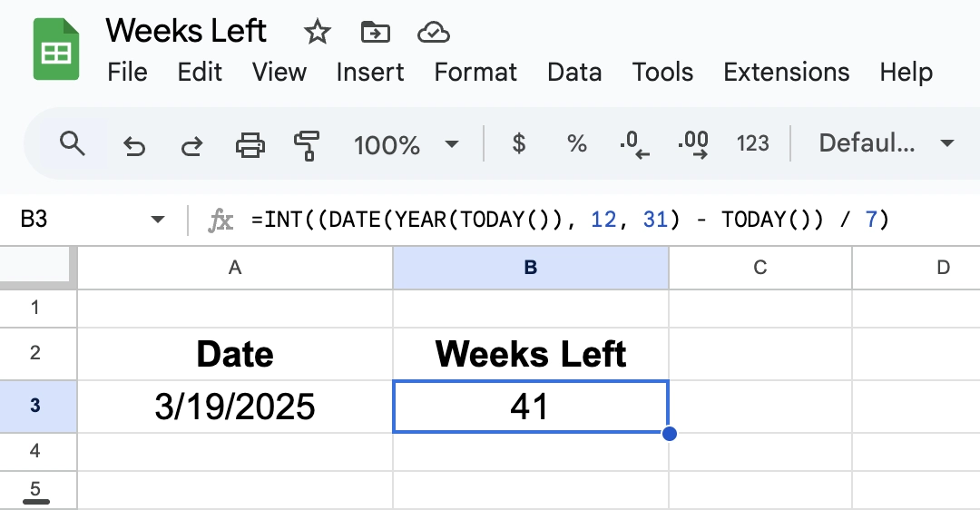
Task: Click the redo arrow
Action: (x=191, y=144)
